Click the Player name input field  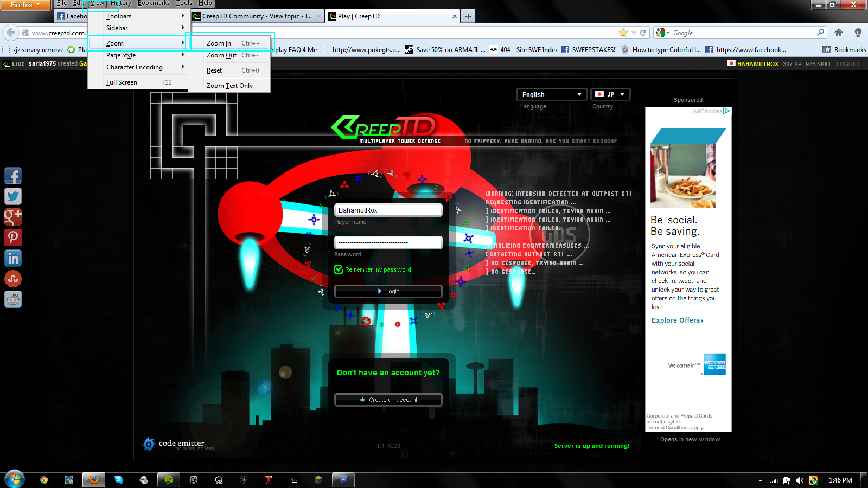(x=388, y=210)
